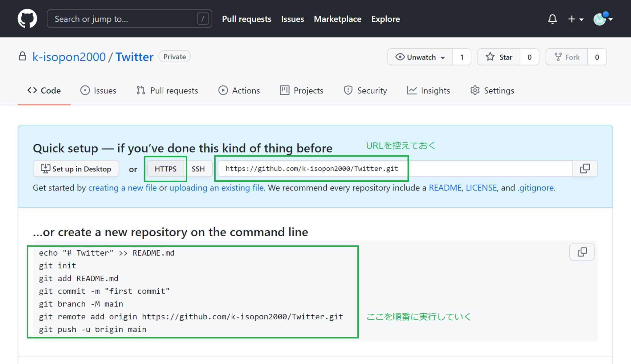
Task: Click the Search or jump to field
Action: point(129,19)
